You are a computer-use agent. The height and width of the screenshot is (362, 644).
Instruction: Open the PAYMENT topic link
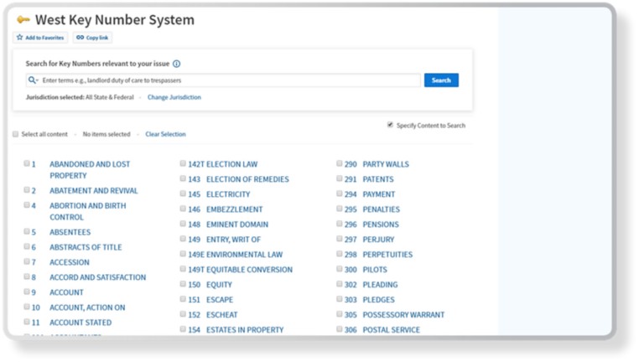point(379,194)
